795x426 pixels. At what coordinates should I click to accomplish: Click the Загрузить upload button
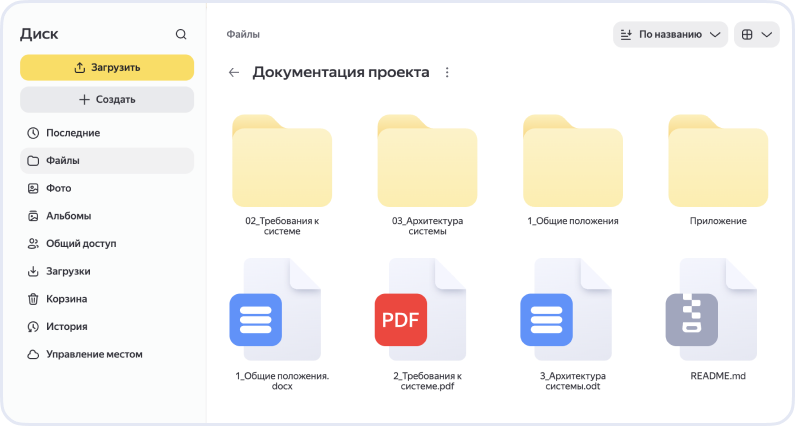click(107, 67)
